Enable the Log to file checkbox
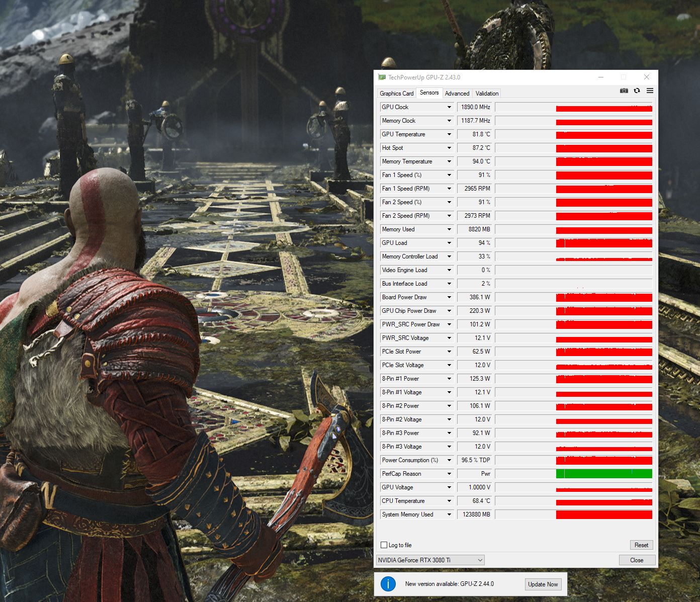 384,545
